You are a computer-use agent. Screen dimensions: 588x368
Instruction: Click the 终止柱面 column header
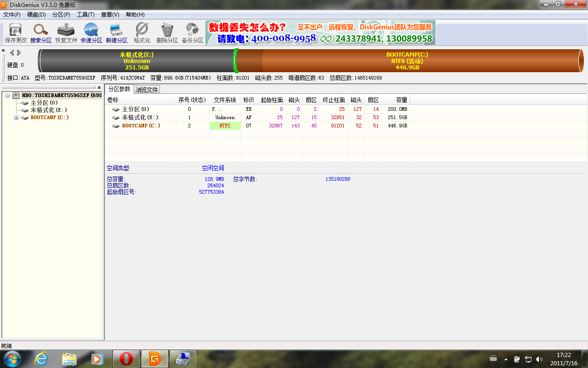click(x=334, y=100)
